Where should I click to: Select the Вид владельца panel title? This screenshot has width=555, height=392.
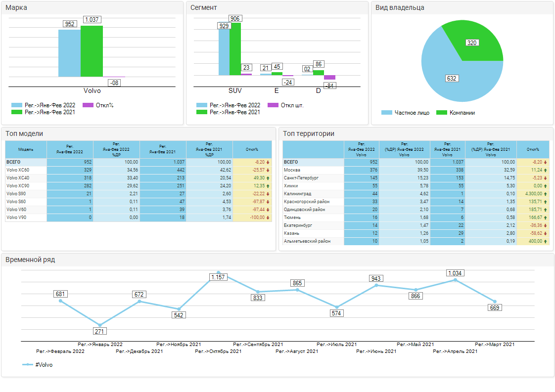click(400, 7)
